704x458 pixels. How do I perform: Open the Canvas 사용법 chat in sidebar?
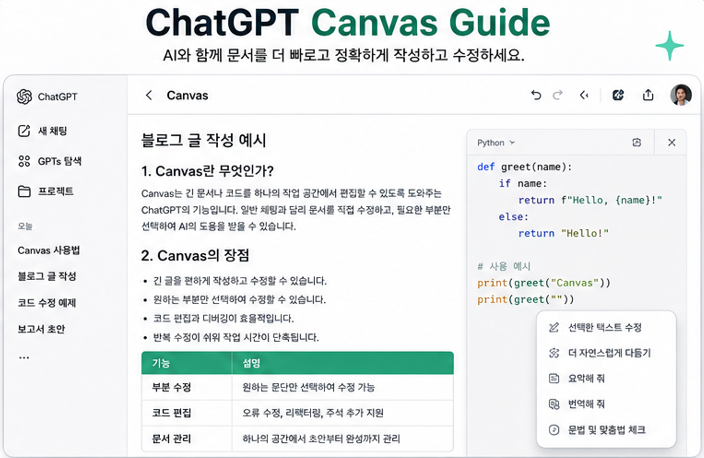48,250
